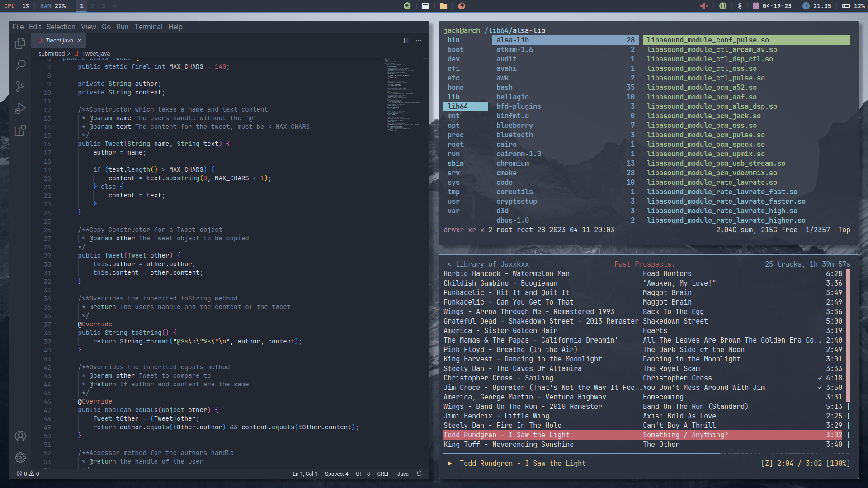Open the Run and Debug view
This screenshot has height=488, width=868.
(x=20, y=108)
